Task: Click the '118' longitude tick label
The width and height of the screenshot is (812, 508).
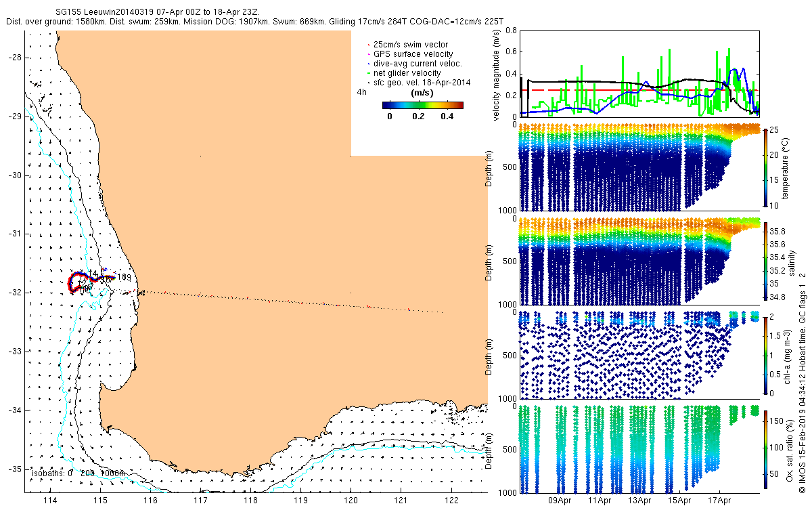Action: coord(251,501)
